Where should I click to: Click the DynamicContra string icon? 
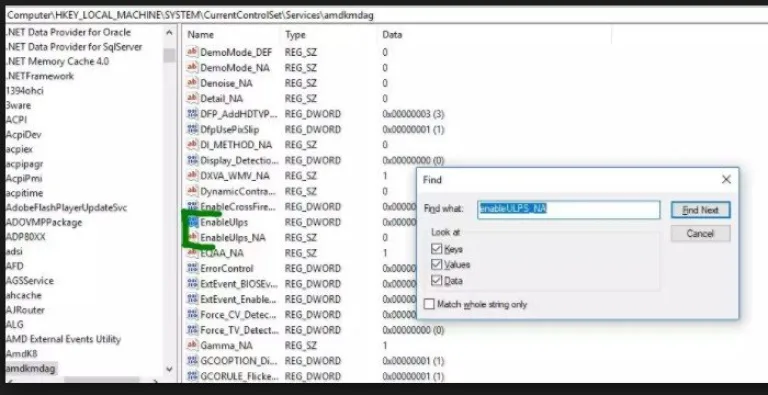(192, 191)
